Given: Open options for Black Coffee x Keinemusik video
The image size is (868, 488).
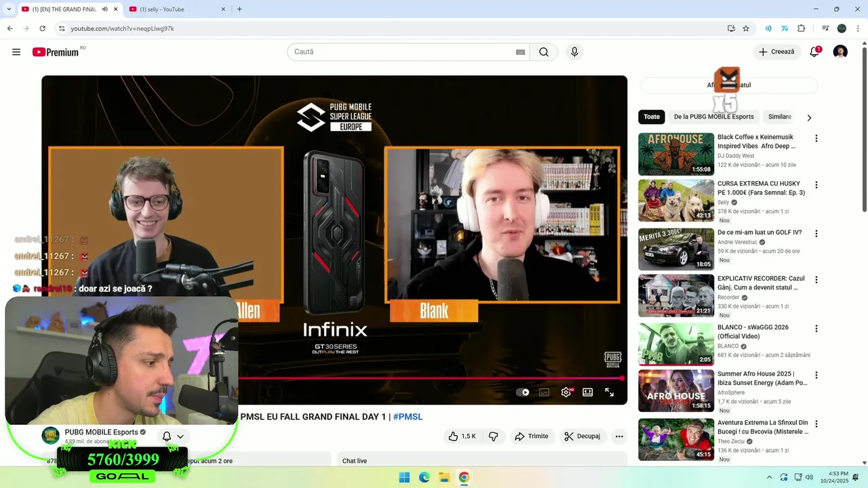Looking at the screenshot, I should pyautogui.click(x=816, y=138).
